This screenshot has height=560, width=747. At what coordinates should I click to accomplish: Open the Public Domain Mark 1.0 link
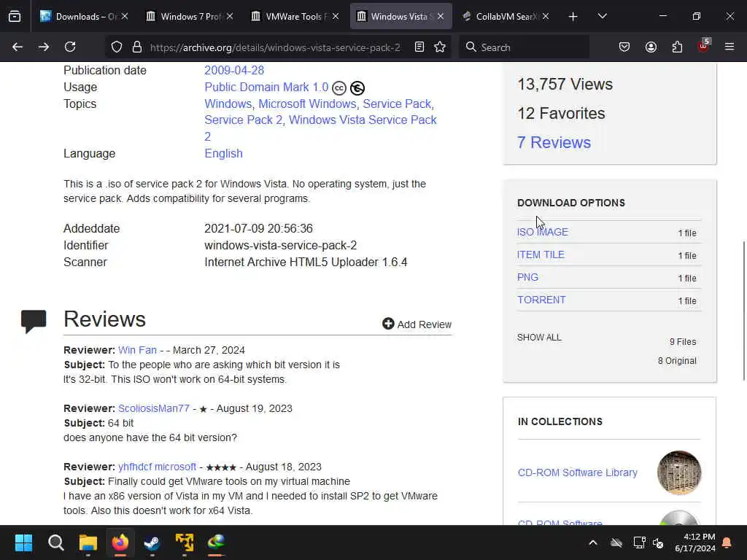(x=266, y=87)
